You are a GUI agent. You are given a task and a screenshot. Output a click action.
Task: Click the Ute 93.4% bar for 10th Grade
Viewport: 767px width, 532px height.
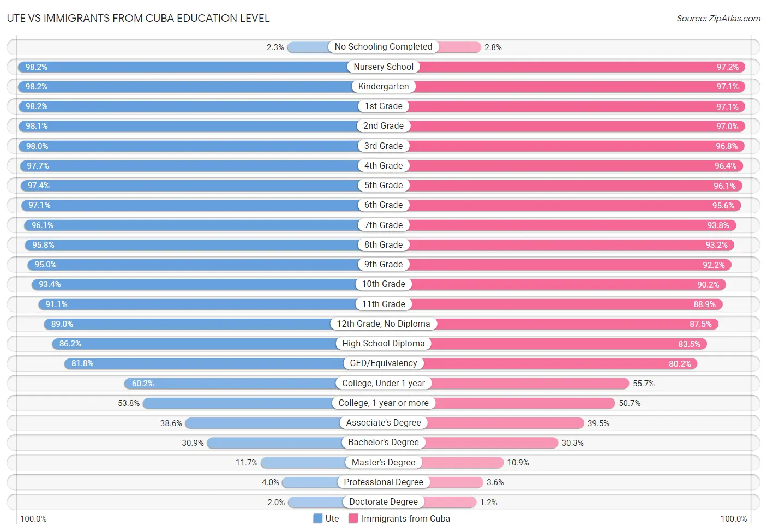click(194, 284)
